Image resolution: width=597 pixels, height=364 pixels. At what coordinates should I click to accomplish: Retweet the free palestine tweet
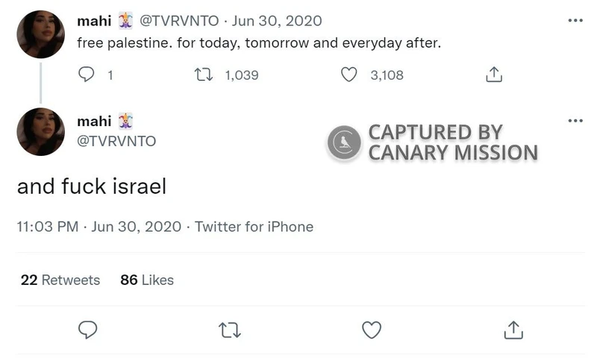202,75
